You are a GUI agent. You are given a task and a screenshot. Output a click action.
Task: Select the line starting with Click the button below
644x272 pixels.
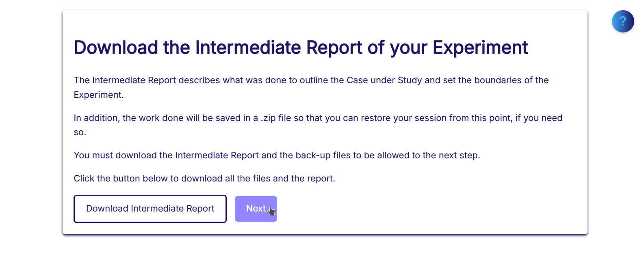[204, 178]
